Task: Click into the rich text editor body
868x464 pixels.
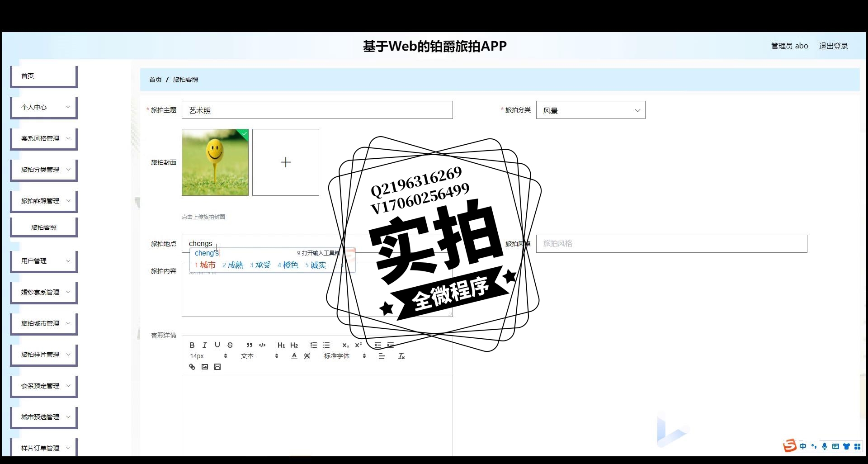Action: 317,416
